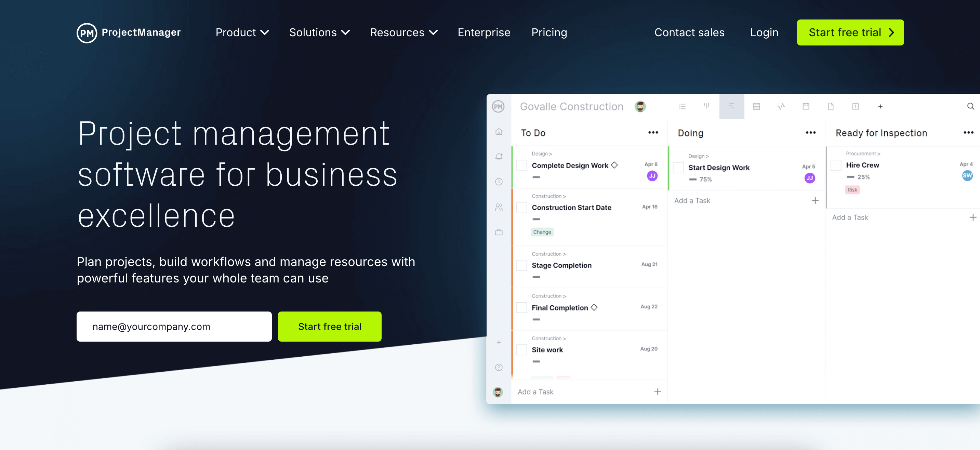The image size is (980, 450).
Task: Click plus beside Add a Task in To Do
Action: coord(658,392)
